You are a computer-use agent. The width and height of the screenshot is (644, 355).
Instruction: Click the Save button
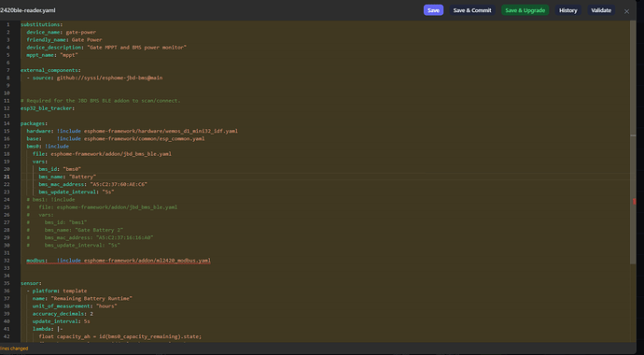[x=433, y=10]
